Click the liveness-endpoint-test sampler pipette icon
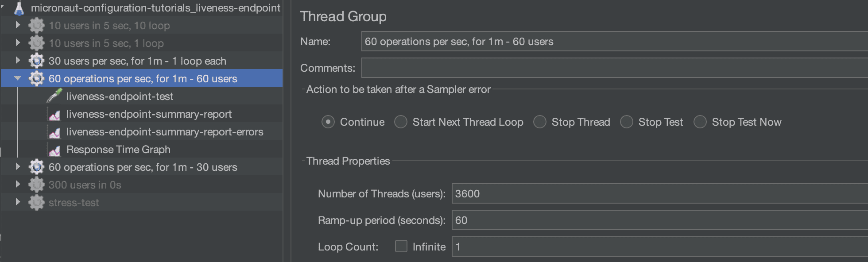Screen dimensions: 868x262 tap(54, 96)
